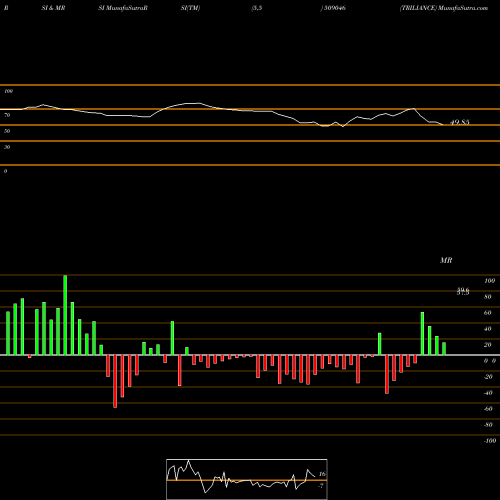Click the '20' label on the MR axis
Viewport: 500px width, 500px height.
pos(488,345)
